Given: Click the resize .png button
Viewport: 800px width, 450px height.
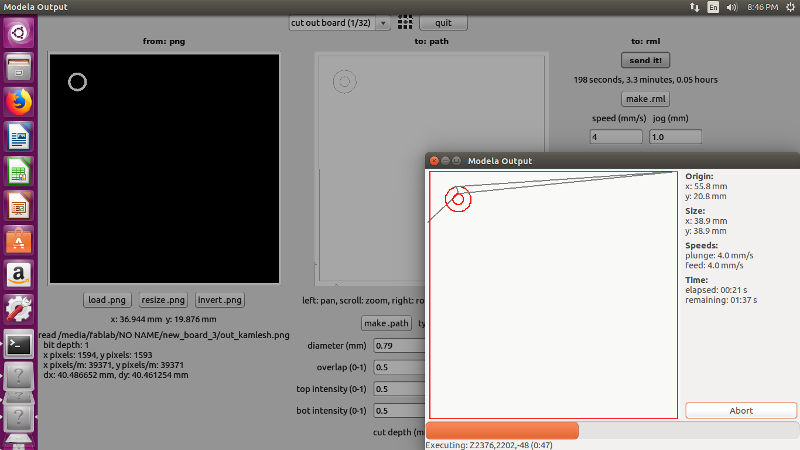Looking at the screenshot, I should coord(163,300).
